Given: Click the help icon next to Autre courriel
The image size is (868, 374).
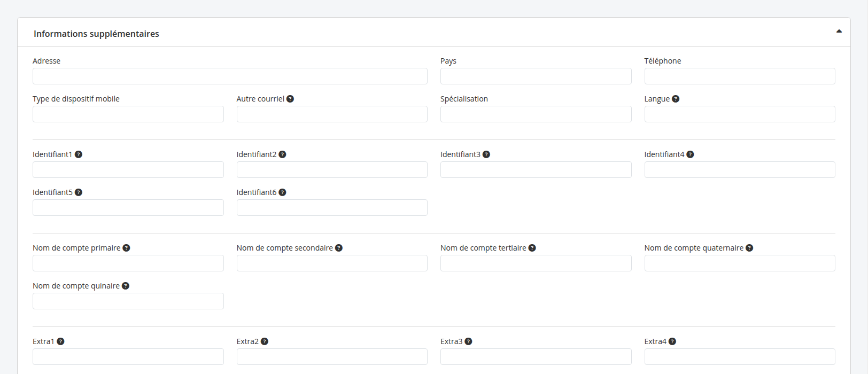Looking at the screenshot, I should pyautogui.click(x=290, y=99).
